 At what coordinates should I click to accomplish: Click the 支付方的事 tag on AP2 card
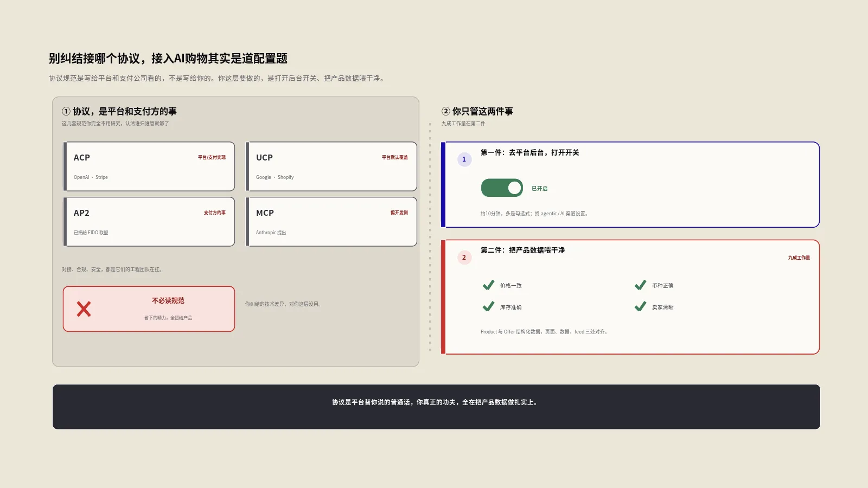[215, 213]
